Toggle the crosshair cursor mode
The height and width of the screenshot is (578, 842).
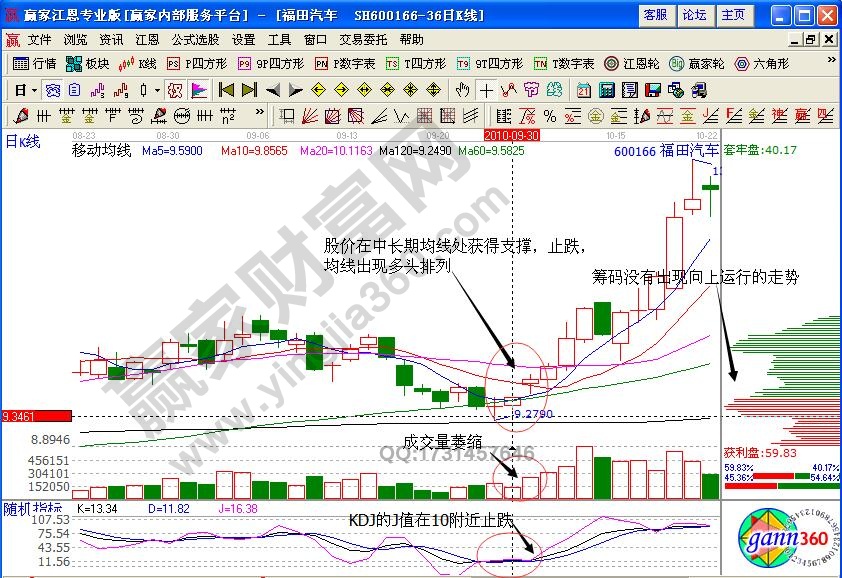[x=486, y=89]
